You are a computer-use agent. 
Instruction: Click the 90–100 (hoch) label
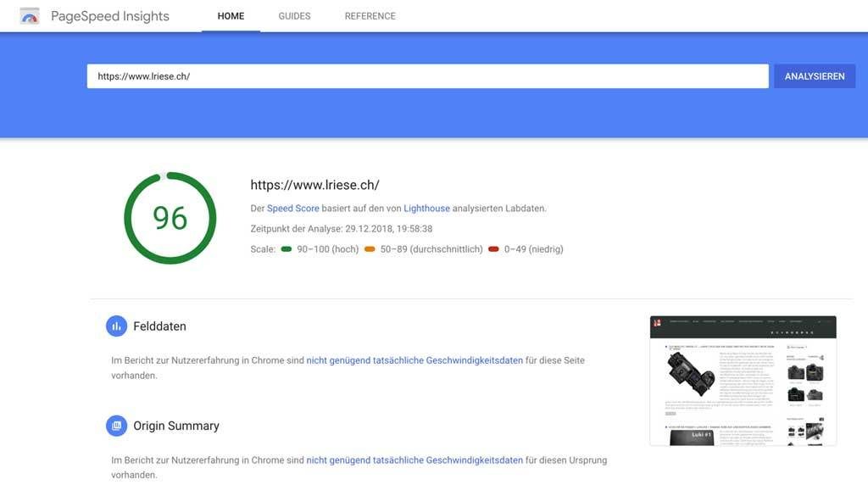point(328,249)
